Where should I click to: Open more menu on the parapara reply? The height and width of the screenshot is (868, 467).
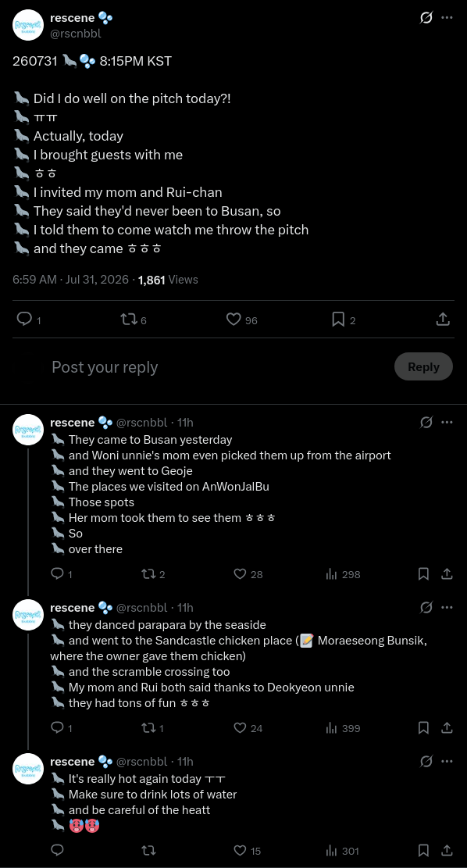click(447, 607)
